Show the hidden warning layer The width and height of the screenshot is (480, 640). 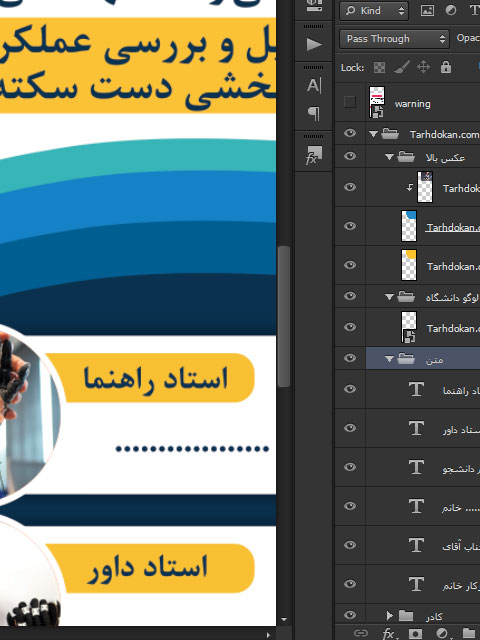(350, 102)
